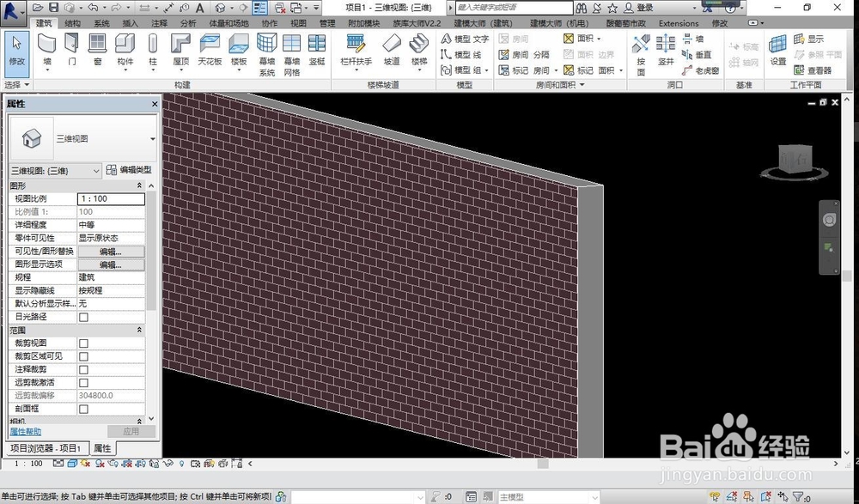Image resolution: width=859 pixels, height=504 pixels.
Task: Click the 房间分隔 (Room Separator) tool
Action: click(x=524, y=55)
